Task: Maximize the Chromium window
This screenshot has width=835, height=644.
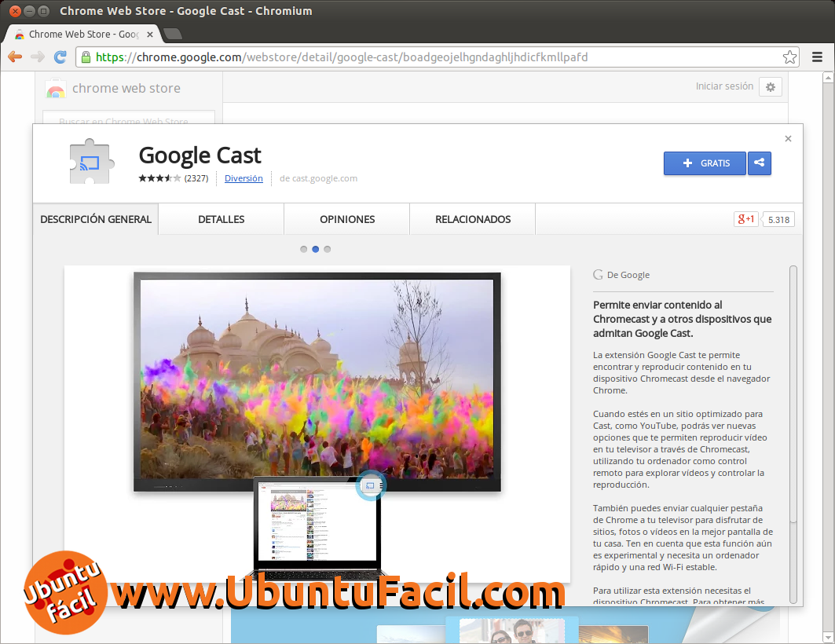Action: coord(44,11)
